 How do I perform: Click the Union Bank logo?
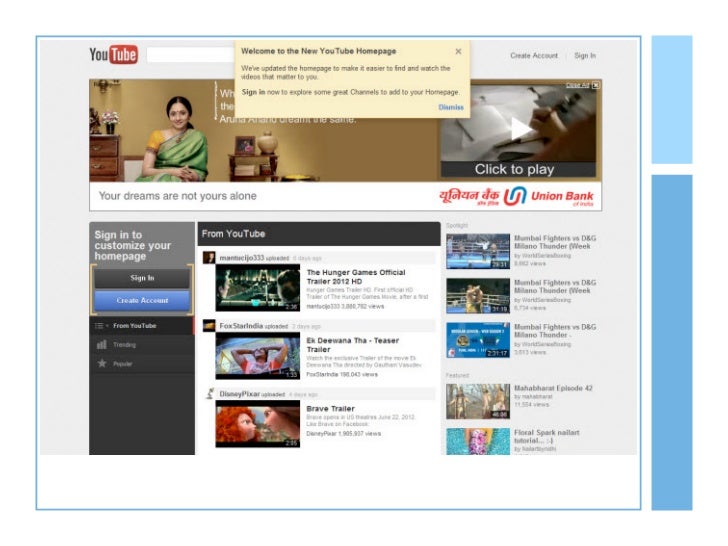(x=516, y=196)
